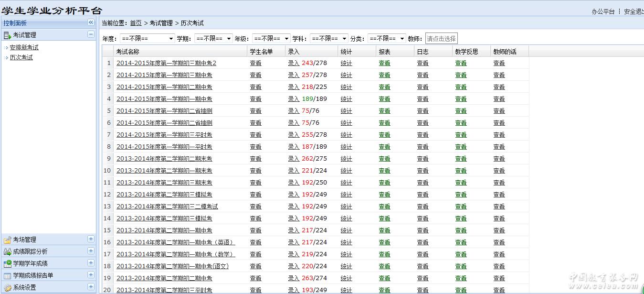Collapse the 考试管理 section minus button
This screenshot has width=644, height=294.
pos(91,34)
